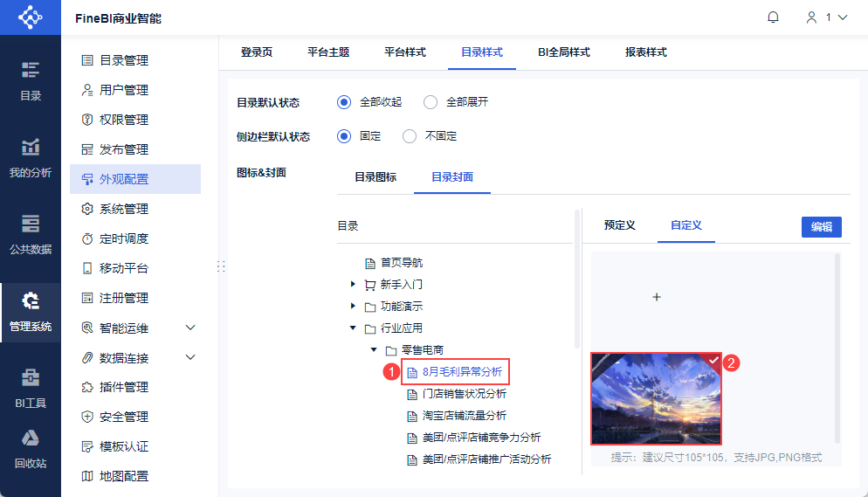
Task: Expand the 智能运维 submenu chevron
Action: pyautogui.click(x=190, y=328)
